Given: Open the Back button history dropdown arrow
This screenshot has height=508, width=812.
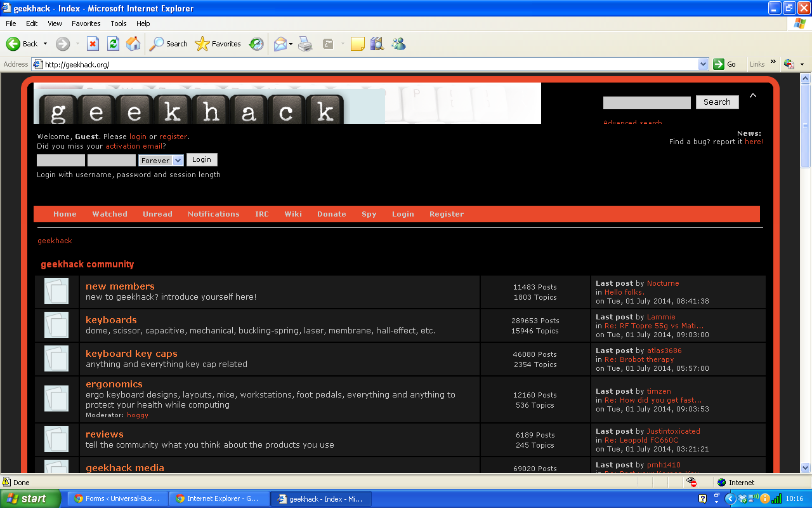Looking at the screenshot, I should [45, 44].
